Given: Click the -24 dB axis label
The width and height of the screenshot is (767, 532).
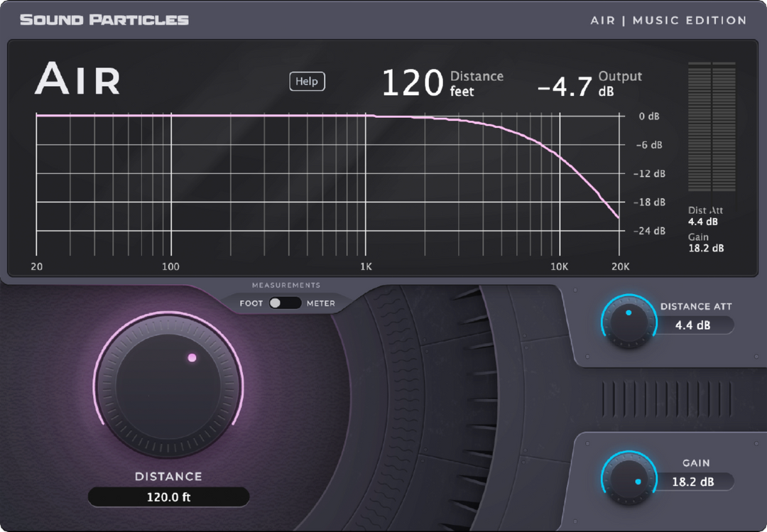Looking at the screenshot, I should pos(651,231).
